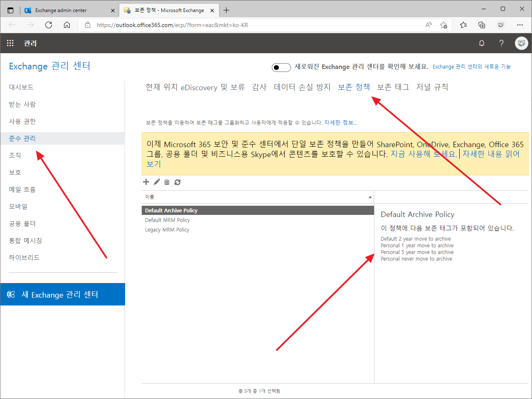Close the Exchange admin center tab
532x399 pixels.
pos(113,10)
